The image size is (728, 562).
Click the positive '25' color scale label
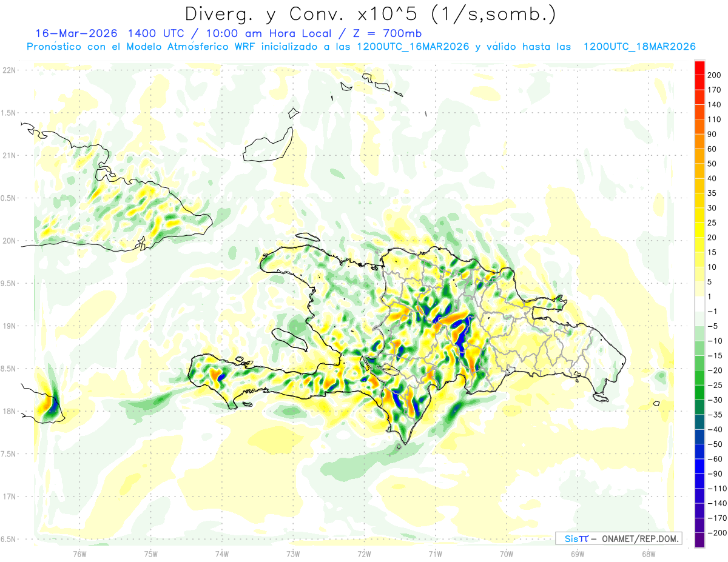click(712, 223)
